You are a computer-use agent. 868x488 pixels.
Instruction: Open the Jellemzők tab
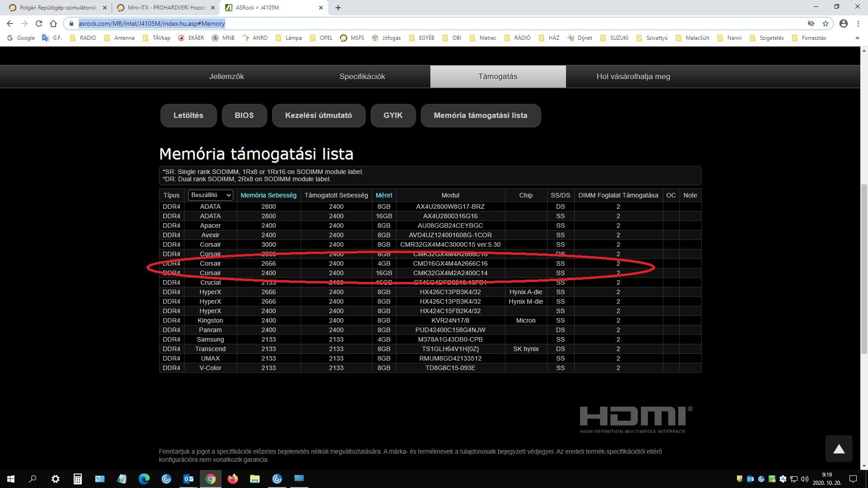226,77
